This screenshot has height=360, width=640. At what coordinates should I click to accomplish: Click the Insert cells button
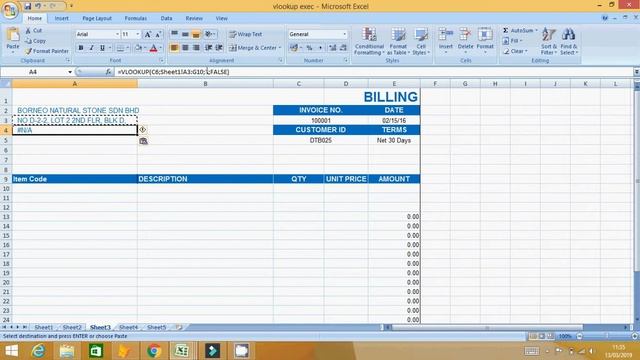446,40
